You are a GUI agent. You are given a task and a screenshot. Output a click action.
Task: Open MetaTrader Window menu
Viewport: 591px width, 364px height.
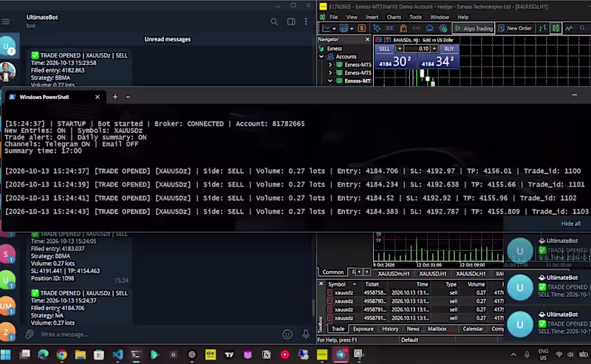440,17
